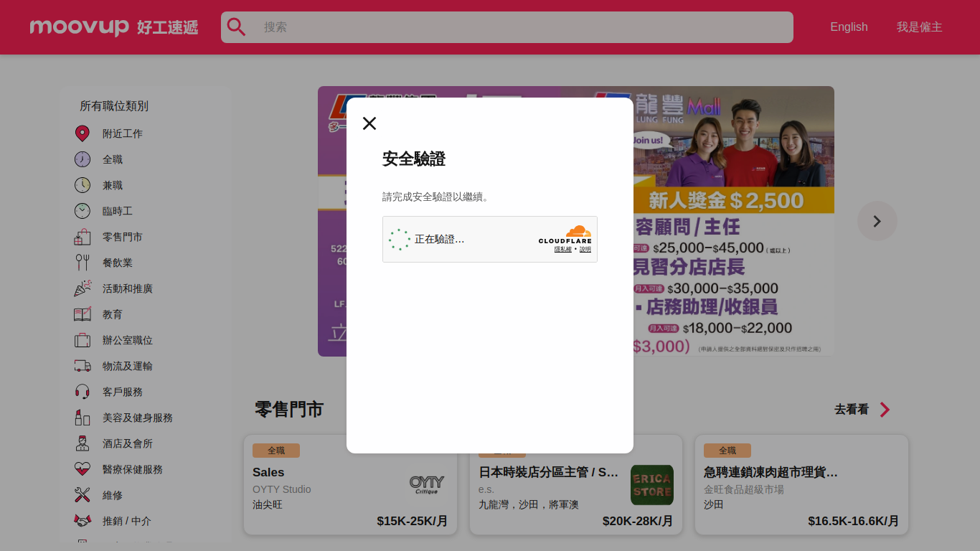980x551 pixels.
Task: Select the 美容及健身服務 lipstick icon
Action: pos(83,418)
